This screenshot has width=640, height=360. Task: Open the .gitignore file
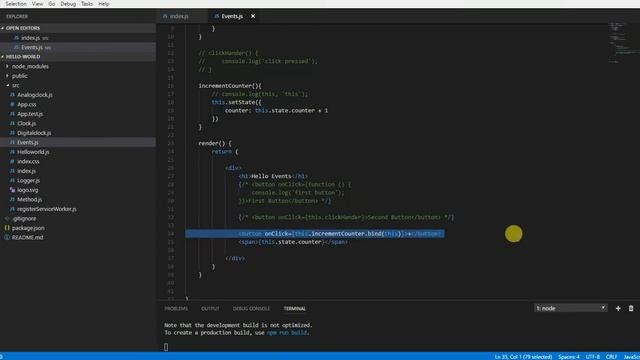coord(24,219)
